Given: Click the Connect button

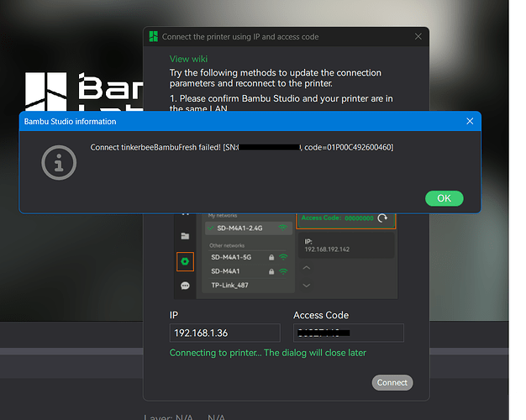Looking at the screenshot, I should pyautogui.click(x=392, y=382).
